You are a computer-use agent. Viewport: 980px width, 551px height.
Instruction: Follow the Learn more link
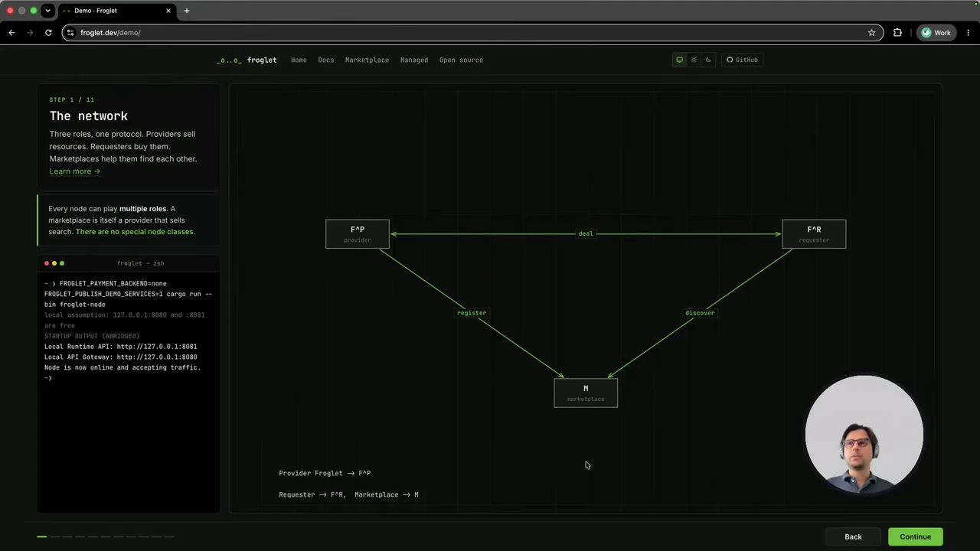click(x=74, y=171)
